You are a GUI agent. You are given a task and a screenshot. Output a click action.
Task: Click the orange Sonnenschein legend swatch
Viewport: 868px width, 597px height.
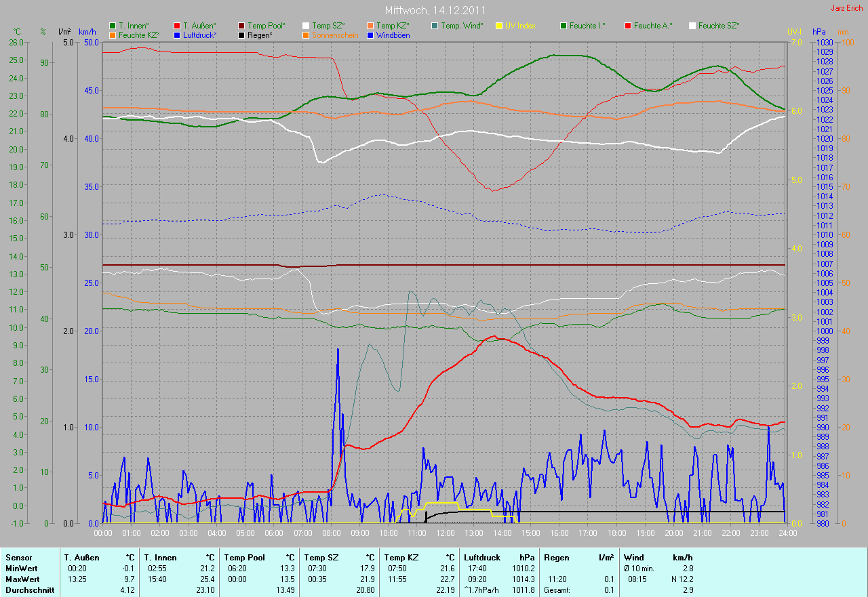(307, 35)
